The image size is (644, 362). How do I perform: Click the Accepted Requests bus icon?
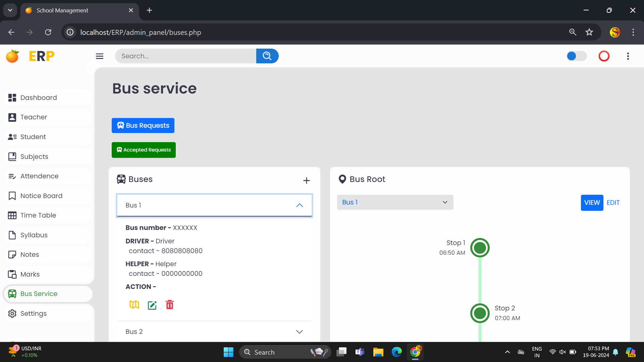pos(120,150)
